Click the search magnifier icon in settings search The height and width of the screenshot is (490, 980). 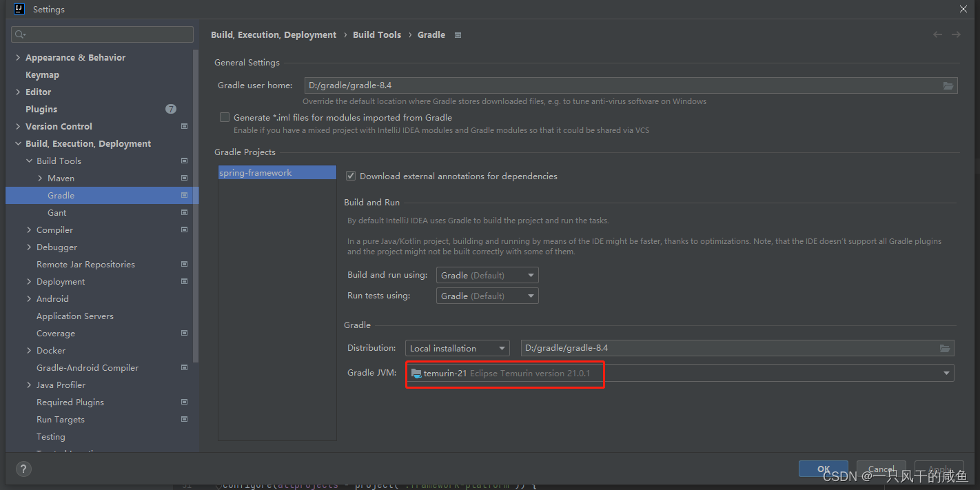click(x=21, y=34)
